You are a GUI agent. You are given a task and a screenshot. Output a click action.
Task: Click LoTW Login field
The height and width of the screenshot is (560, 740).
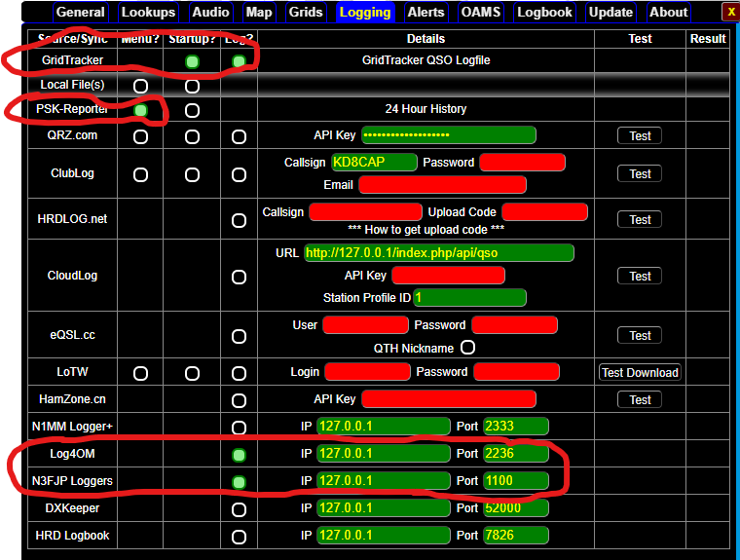[x=368, y=372]
